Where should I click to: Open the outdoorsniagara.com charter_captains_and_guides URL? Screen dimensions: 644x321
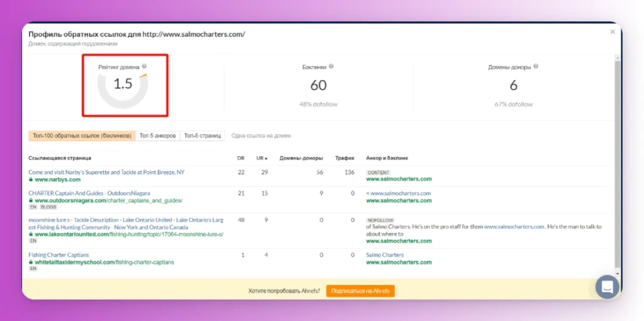tap(108, 201)
